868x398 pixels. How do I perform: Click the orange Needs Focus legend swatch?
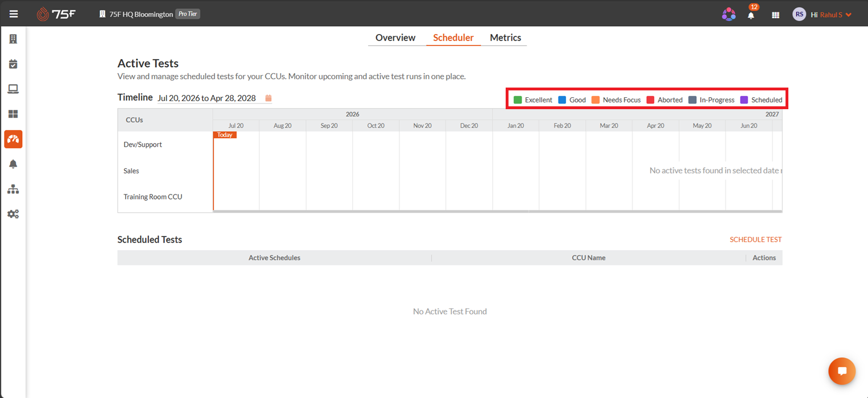(x=596, y=100)
